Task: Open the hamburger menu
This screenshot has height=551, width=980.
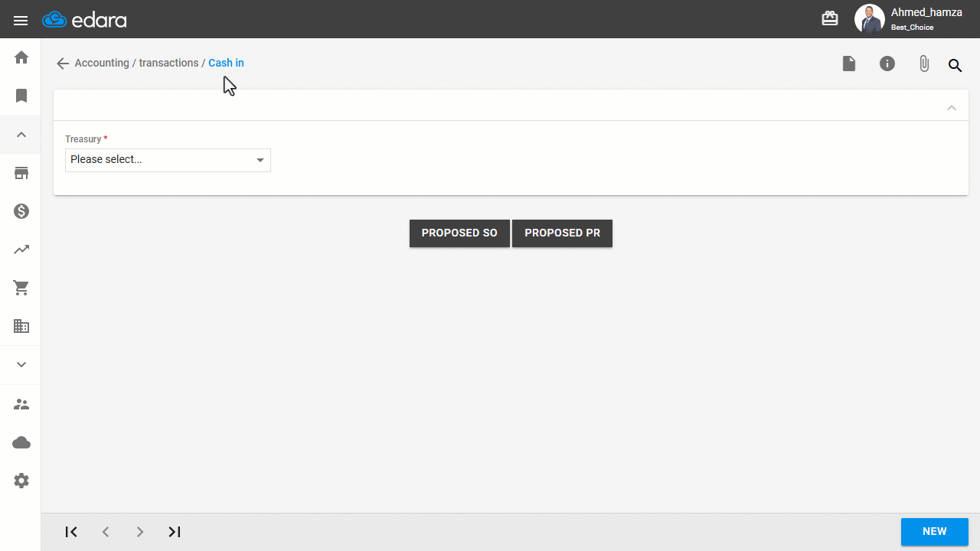Action: click(x=21, y=21)
